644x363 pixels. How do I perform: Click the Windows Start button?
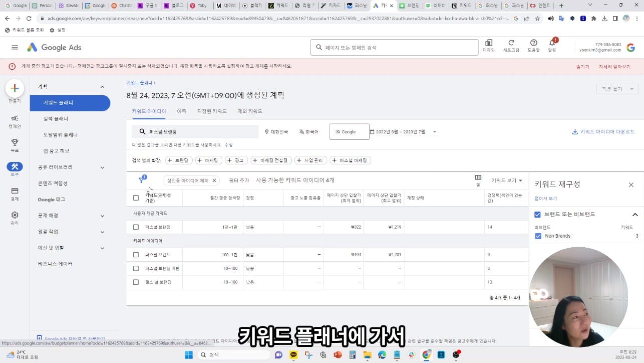pos(189,355)
